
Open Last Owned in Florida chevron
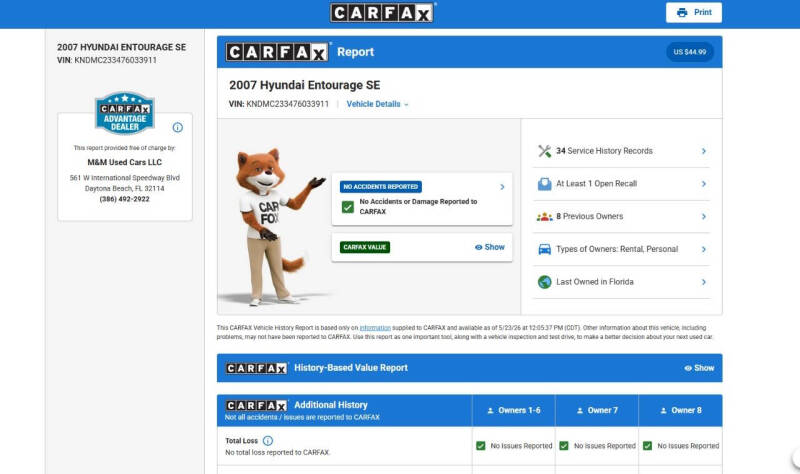coord(704,282)
